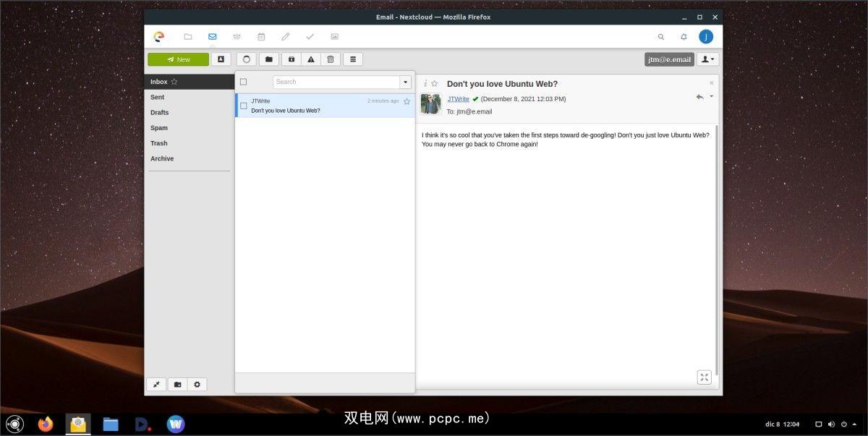This screenshot has width=868, height=436.
Task: Archive the message using archive icon
Action: coord(291,59)
